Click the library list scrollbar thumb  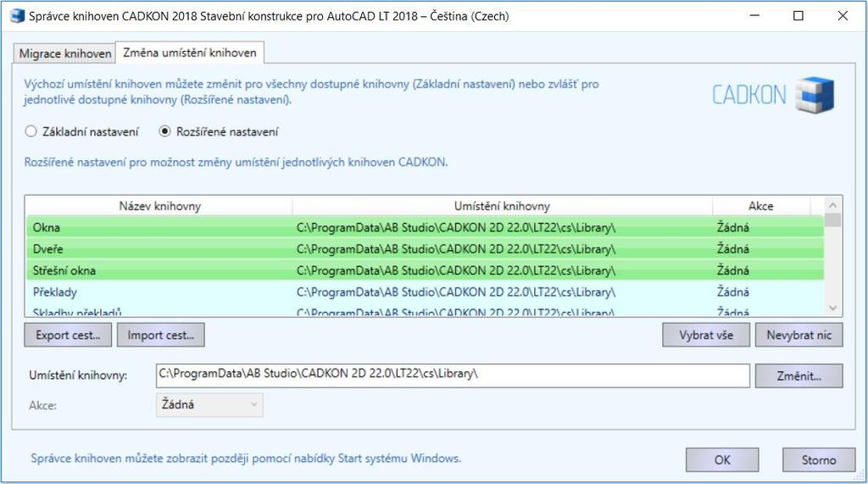click(x=832, y=220)
